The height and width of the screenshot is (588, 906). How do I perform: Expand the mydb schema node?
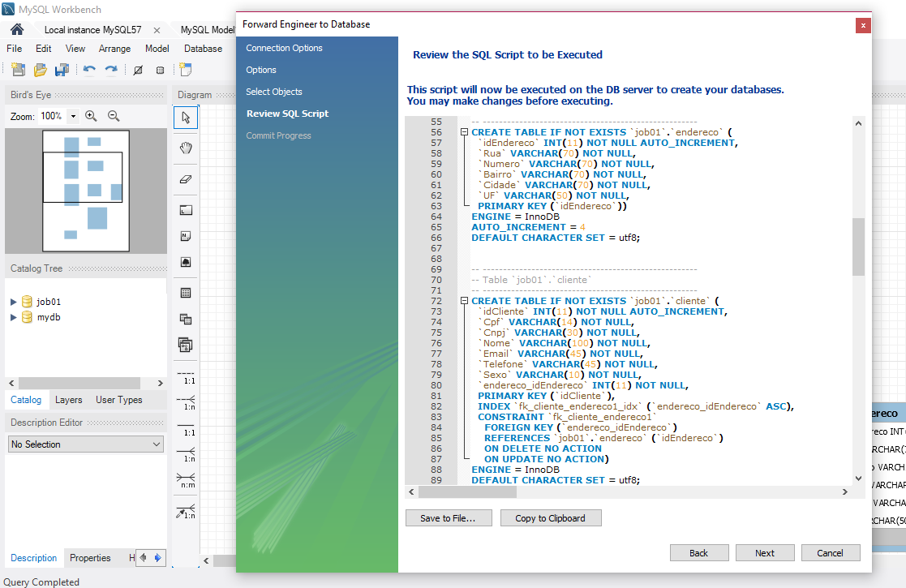click(13, 317)
